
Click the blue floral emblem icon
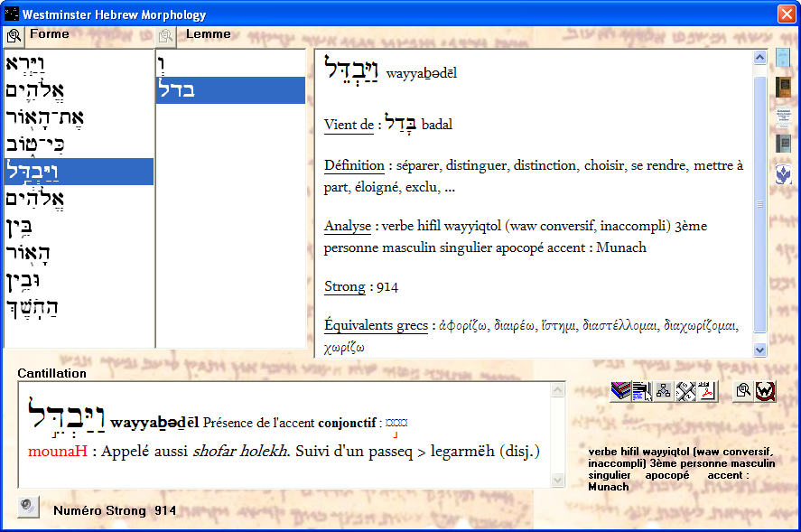[x=783, y=174]
